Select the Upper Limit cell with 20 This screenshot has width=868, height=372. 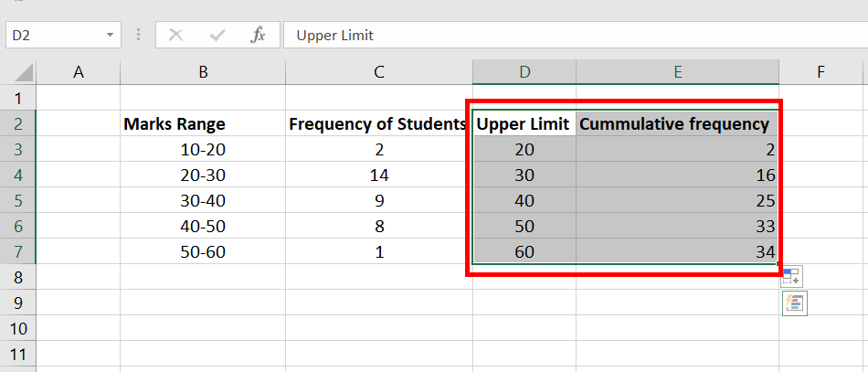point(524,149)
